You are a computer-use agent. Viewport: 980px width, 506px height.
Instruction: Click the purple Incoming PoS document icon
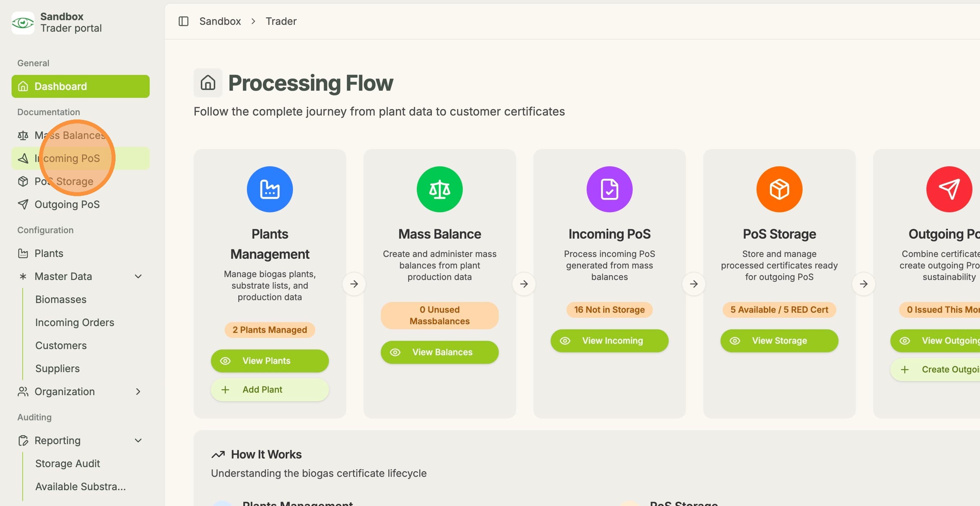click(x=609, y=189)
